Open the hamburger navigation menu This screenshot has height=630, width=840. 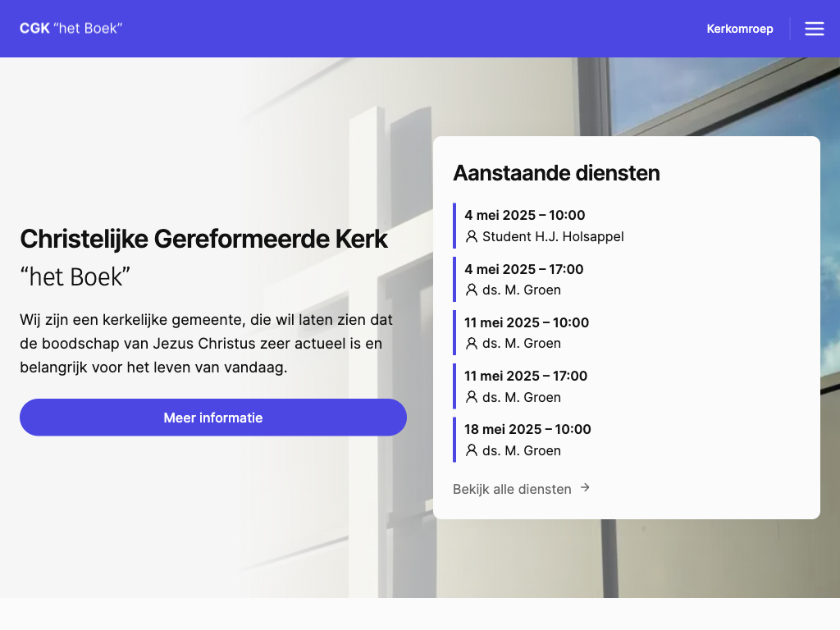pos(814,29)
